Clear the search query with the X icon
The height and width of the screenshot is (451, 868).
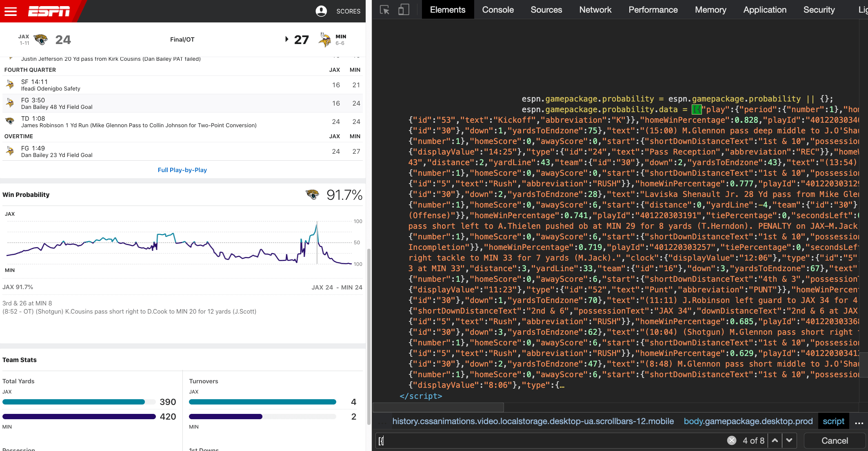pyautogui.click(x=732, y=440)
